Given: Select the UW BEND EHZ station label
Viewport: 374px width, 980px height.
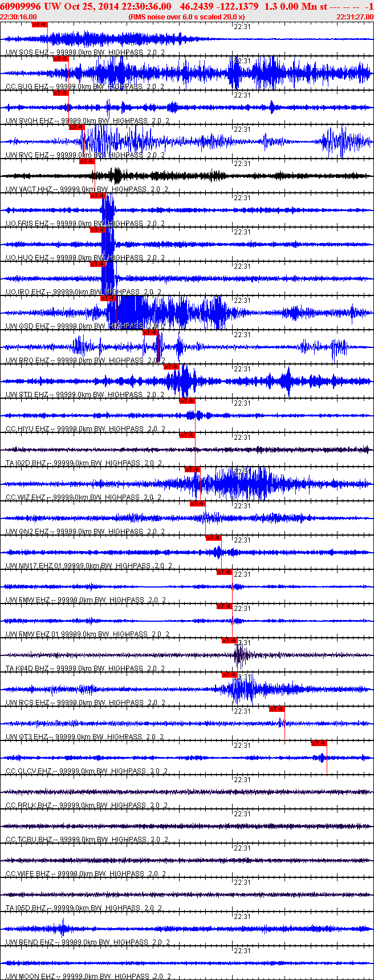Looking at the screenshot, I should pyautogui.click(x=30, y=942).
